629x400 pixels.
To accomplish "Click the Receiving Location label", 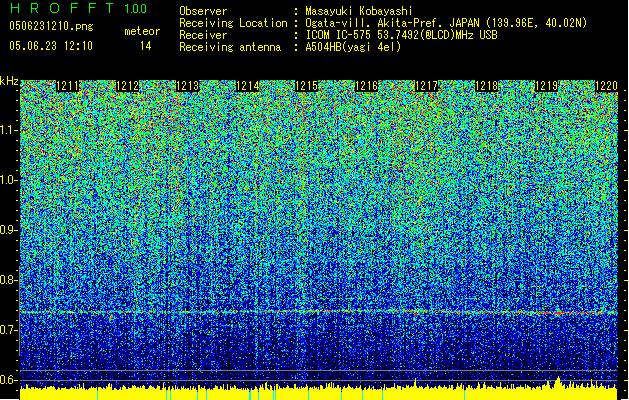I will 233,23.
